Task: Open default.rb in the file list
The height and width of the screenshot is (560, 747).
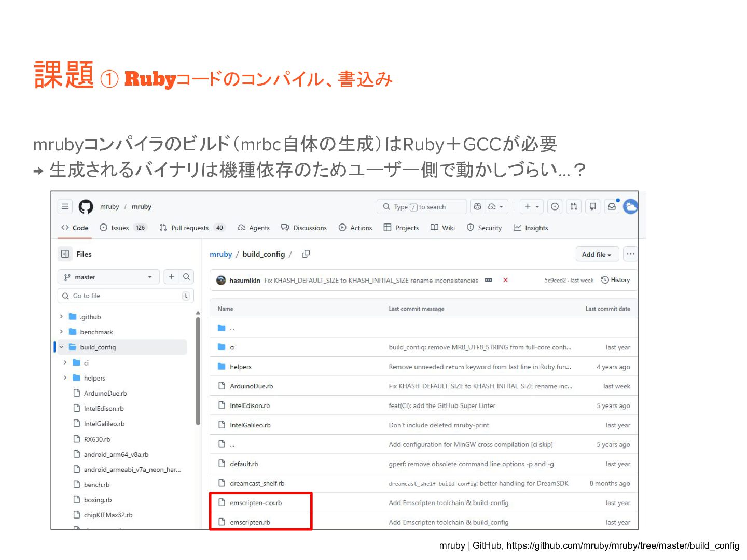Action: [244, 464]
